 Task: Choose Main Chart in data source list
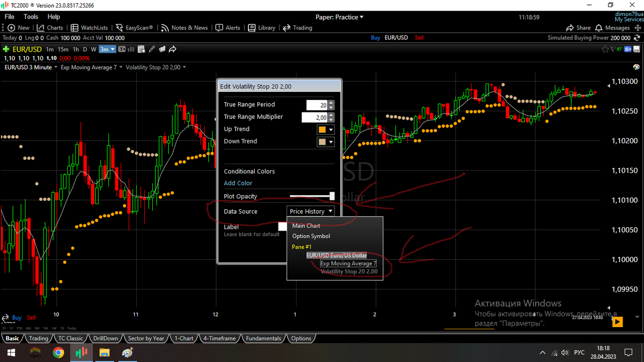[x=306, y=226]
